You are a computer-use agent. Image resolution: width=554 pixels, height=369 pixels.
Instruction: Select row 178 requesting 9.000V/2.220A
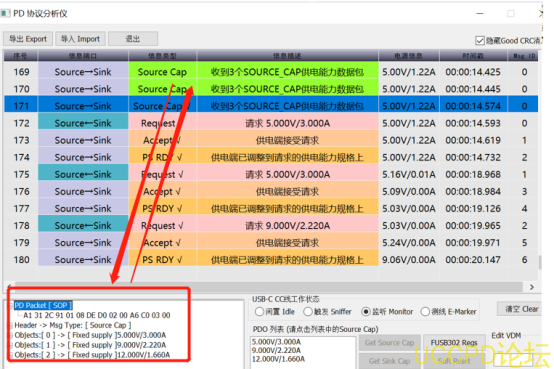(x=271, y=226)
